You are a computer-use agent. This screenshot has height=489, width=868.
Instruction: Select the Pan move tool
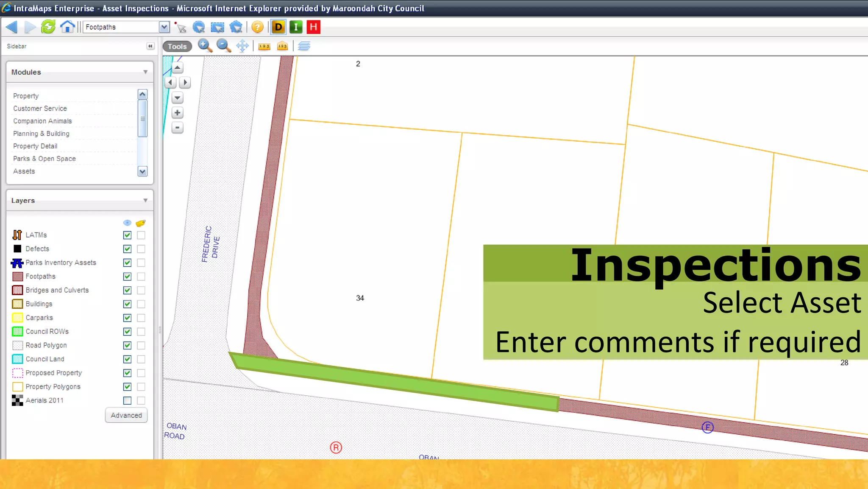242,46
